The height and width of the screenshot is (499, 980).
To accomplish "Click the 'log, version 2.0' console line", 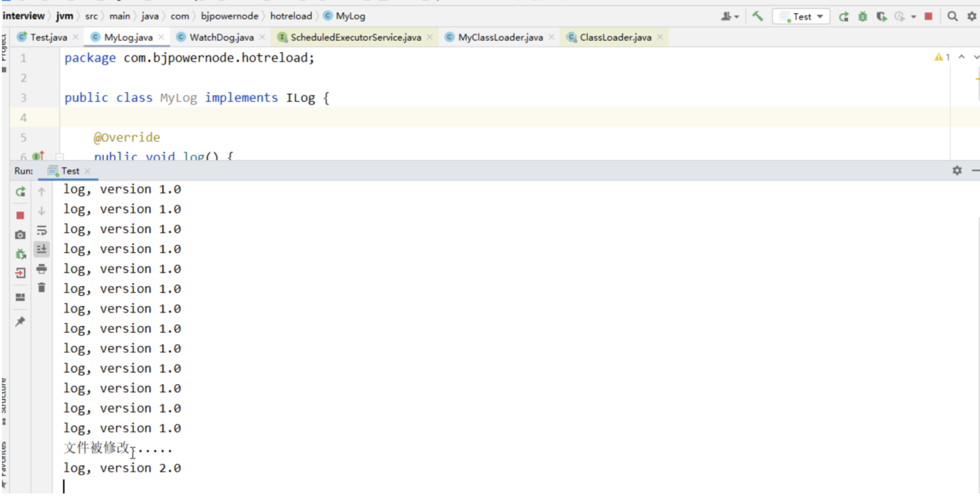I will [x=122, y=468].
